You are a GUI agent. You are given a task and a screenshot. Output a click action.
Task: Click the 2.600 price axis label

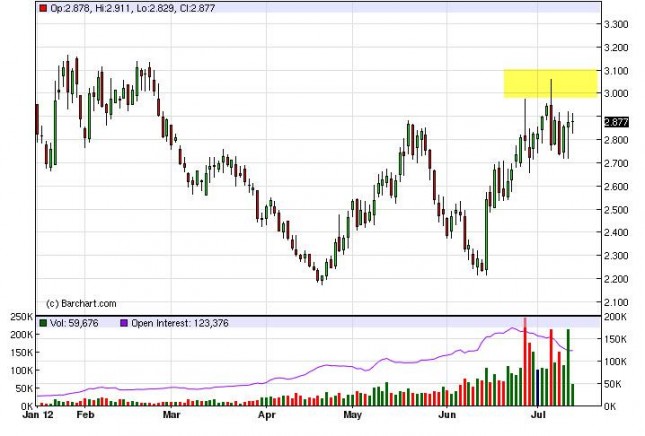point(616,186)
